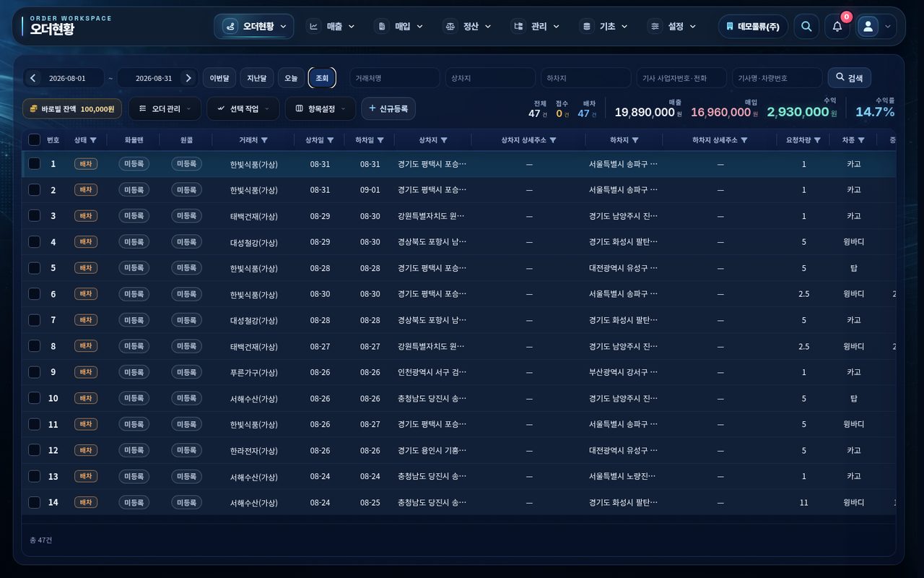Open the 오더현황 menu dropdown
Viewport: 924px width, 578px height.
click(254, 27)
